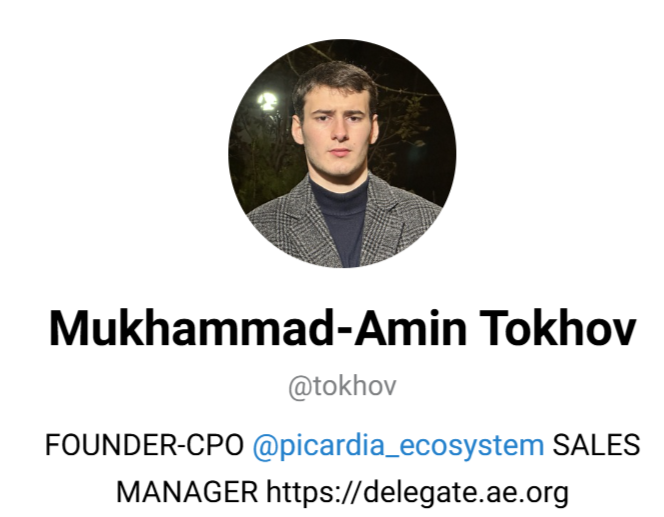
Task: Click the word MANAGER in bio
Action: pos(187,492)
